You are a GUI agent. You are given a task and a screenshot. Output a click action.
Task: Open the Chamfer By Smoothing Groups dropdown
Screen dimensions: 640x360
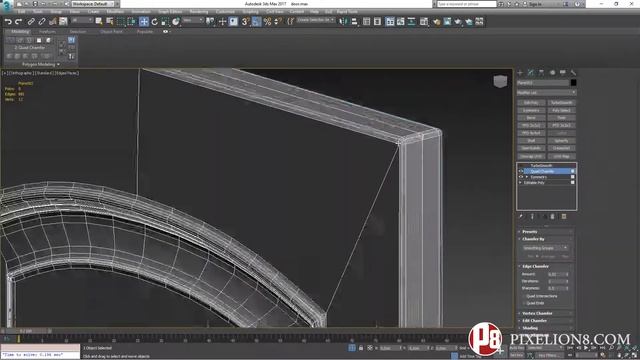pos(546,248)
